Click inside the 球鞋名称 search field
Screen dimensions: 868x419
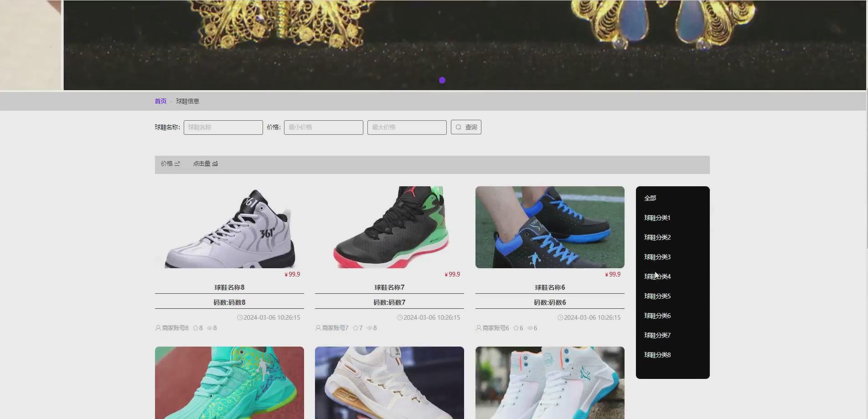[223, 127]
